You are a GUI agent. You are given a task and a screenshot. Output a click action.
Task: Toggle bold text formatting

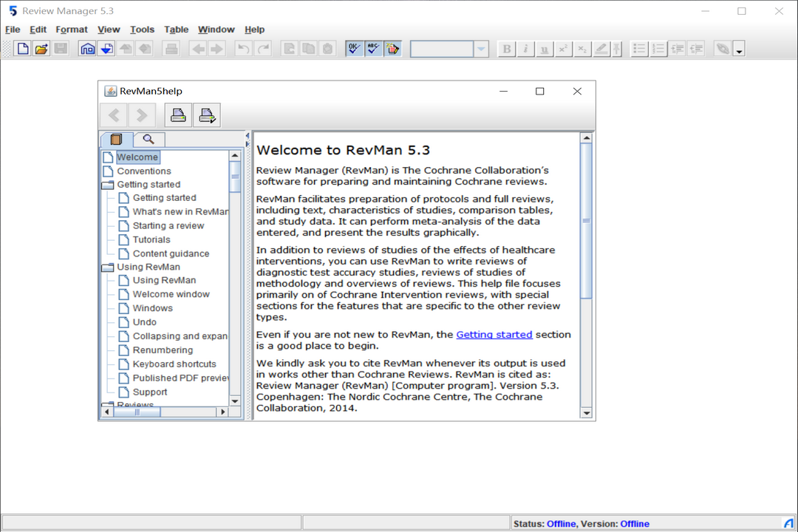coord(506,49)
